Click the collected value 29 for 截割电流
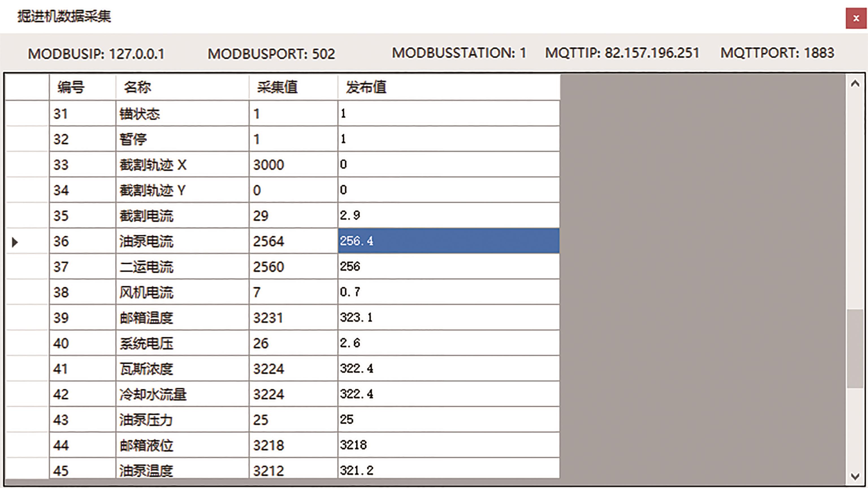Image resolution: width=868 pixels, height=488 pixels. 293,215
